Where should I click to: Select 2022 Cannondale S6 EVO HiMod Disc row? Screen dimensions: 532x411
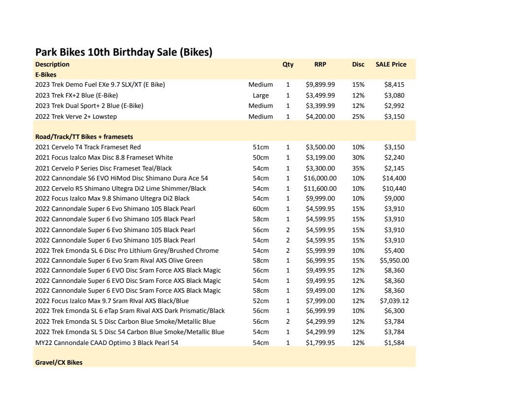pyautogui.click(x=224, y=178)
